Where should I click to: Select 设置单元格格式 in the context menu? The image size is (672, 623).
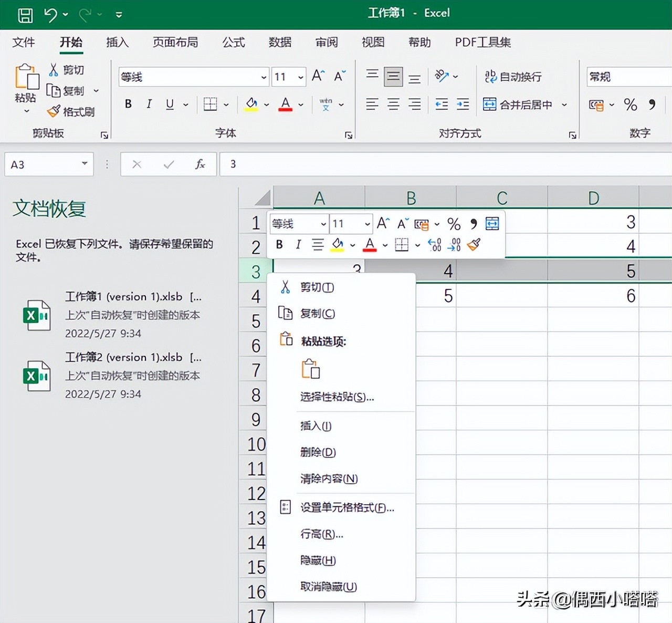tap(346, 507)
